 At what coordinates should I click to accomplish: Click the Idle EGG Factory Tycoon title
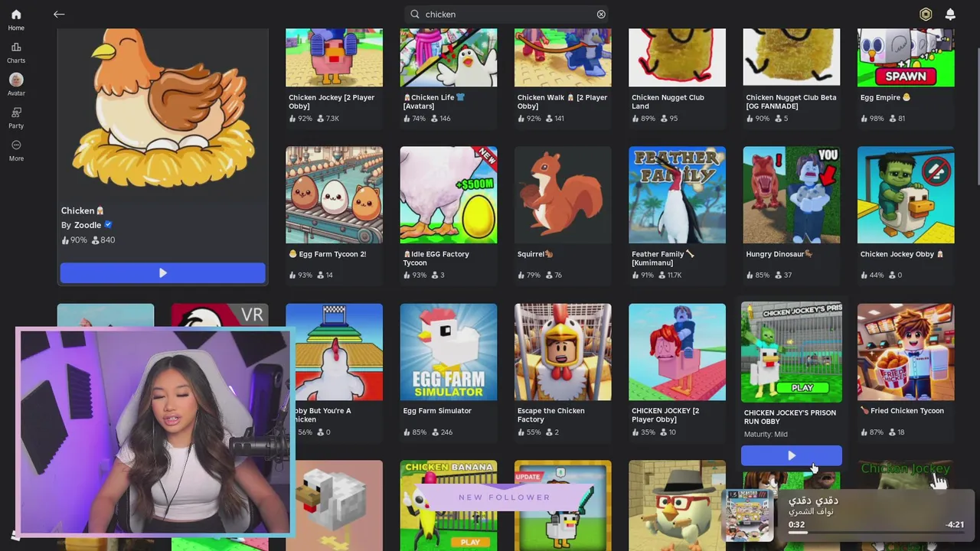(x=436, y=259)
